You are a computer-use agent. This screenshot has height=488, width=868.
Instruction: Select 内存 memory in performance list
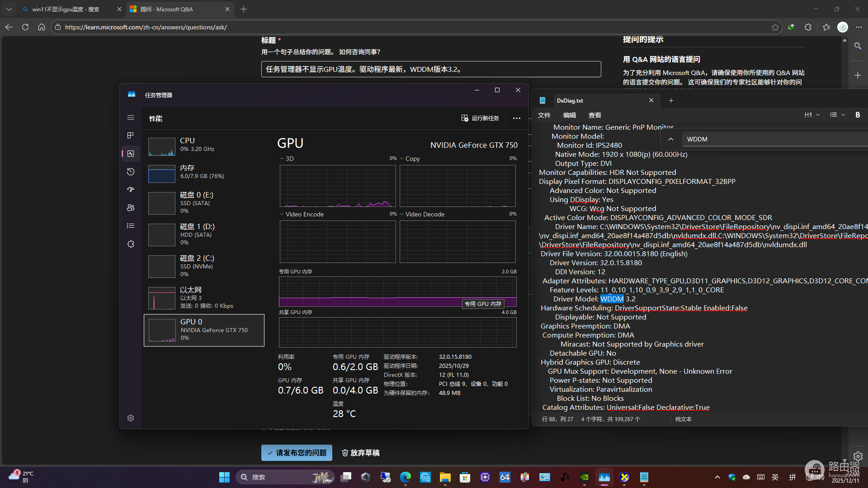pos(204,174)
